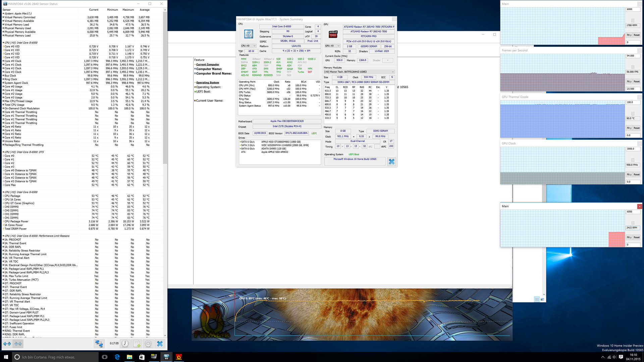
Task: Toggle checkbox in top Main graph
Action: pos(633,20)
